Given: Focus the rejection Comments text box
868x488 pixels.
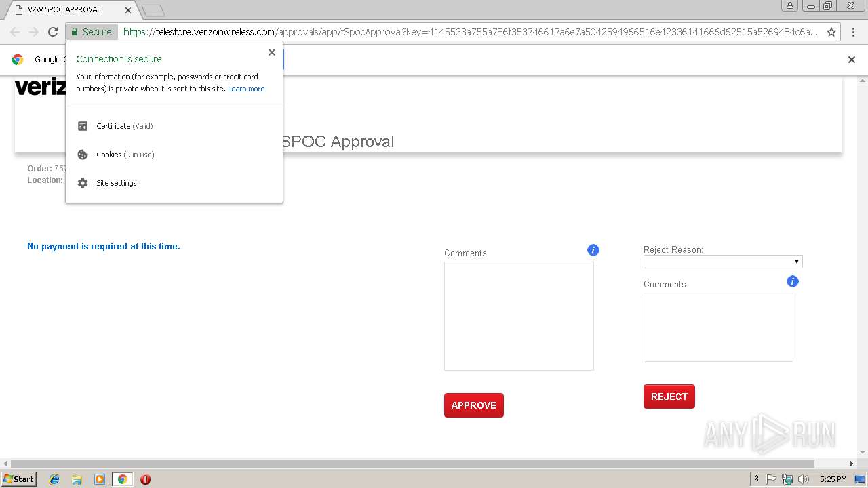Looking at the screenshot, I should (x=718, y=327).
